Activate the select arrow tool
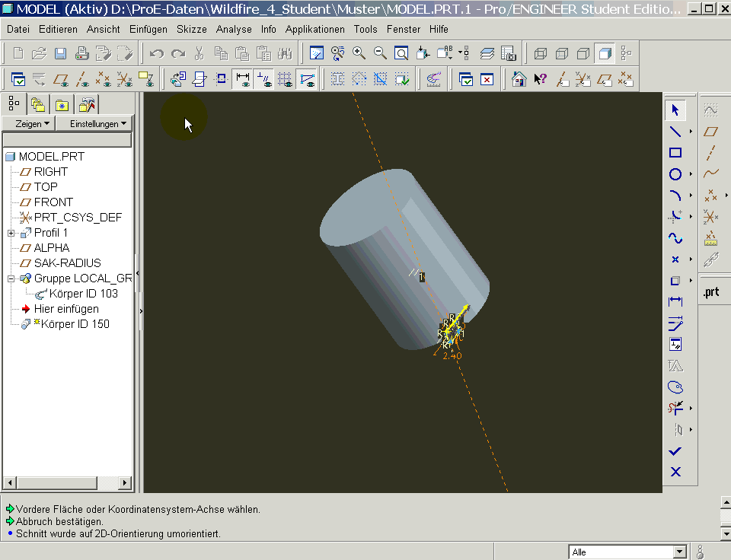This screenshot has height=560, width=731. pos(675,110)
